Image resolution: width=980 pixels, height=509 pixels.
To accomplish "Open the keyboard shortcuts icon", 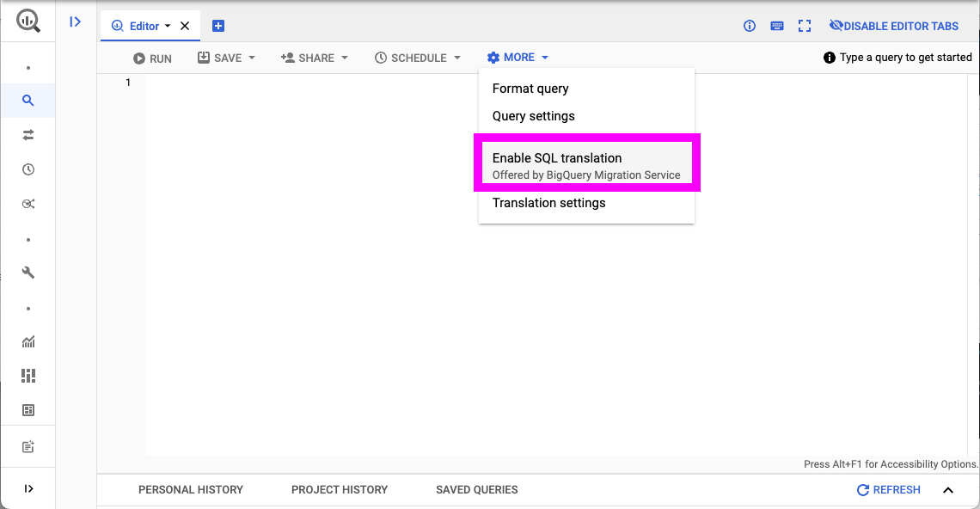I will [x=777, y=26].
